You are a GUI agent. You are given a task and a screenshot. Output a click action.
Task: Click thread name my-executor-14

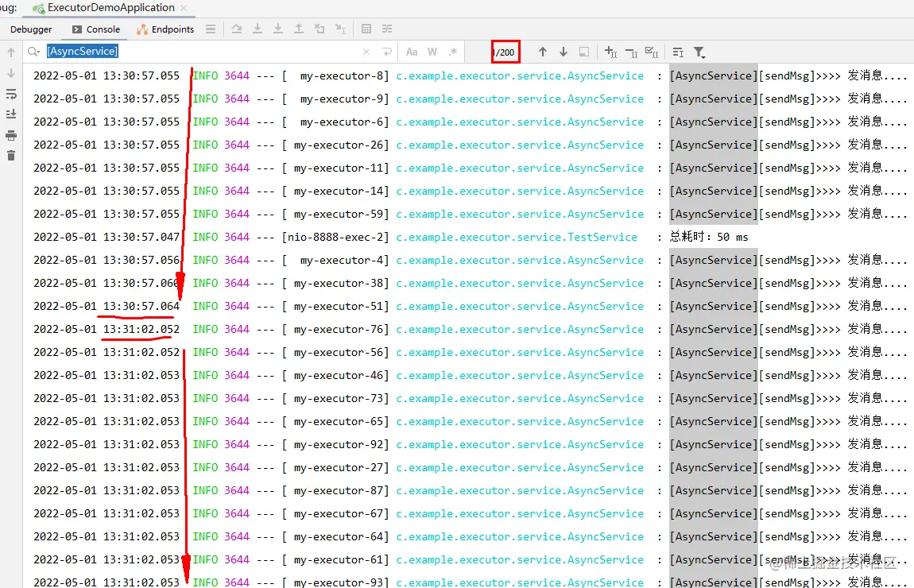pyautogui.click(x=338, y=191)
